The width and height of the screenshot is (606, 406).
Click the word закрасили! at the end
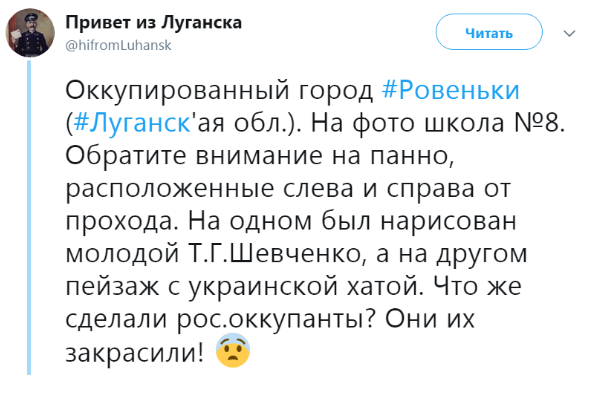pos(133,352)
